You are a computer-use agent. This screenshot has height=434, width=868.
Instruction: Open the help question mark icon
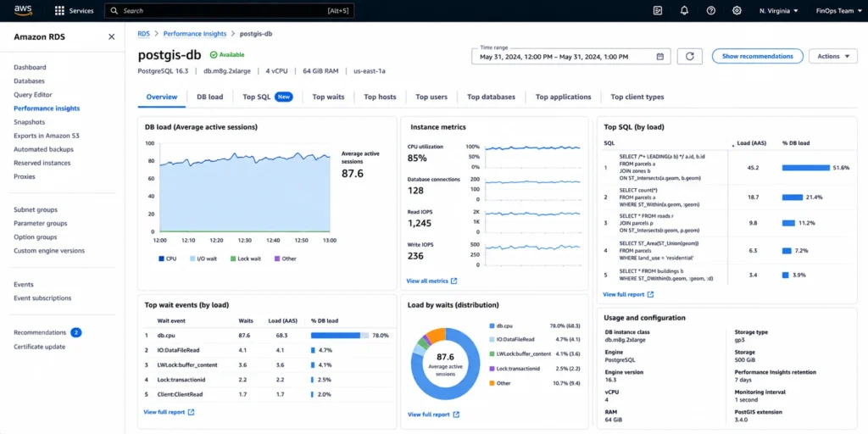click(x=711, y=10)
